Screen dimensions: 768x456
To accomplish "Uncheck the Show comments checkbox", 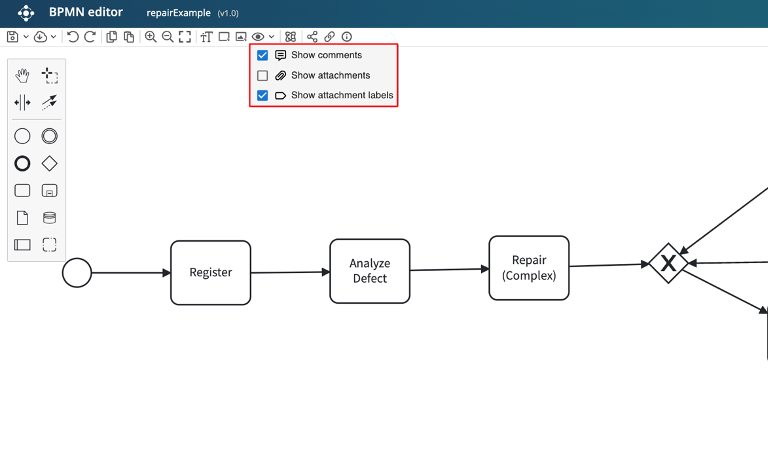I will pos(262,55).
